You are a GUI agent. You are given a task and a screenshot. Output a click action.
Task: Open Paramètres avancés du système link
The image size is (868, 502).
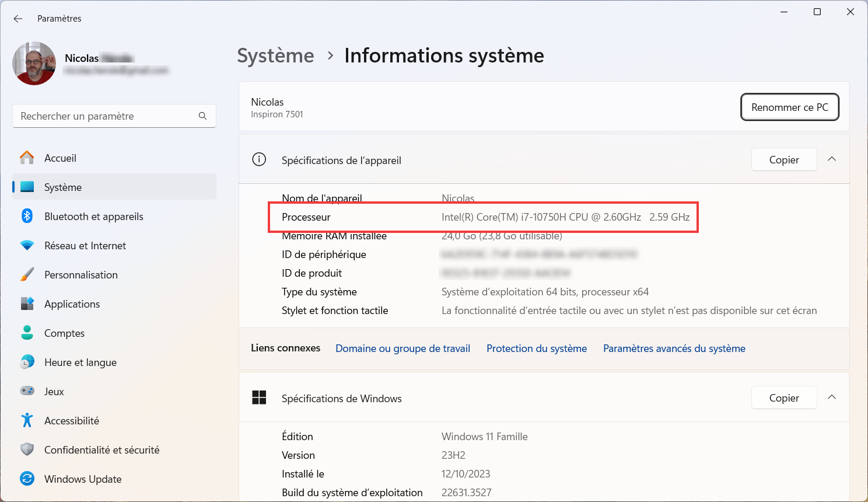click(x=674, y=348)
